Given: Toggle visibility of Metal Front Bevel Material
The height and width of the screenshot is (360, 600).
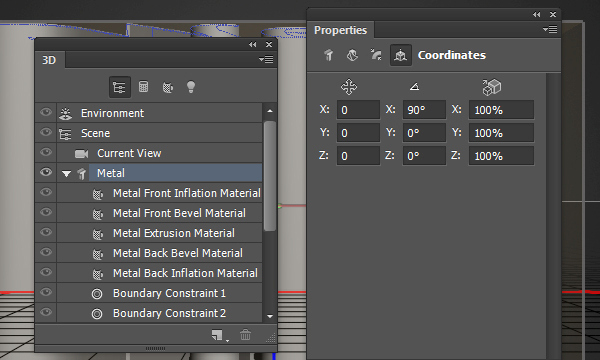Looking at the screenshot, I should (x=46, y=212).
